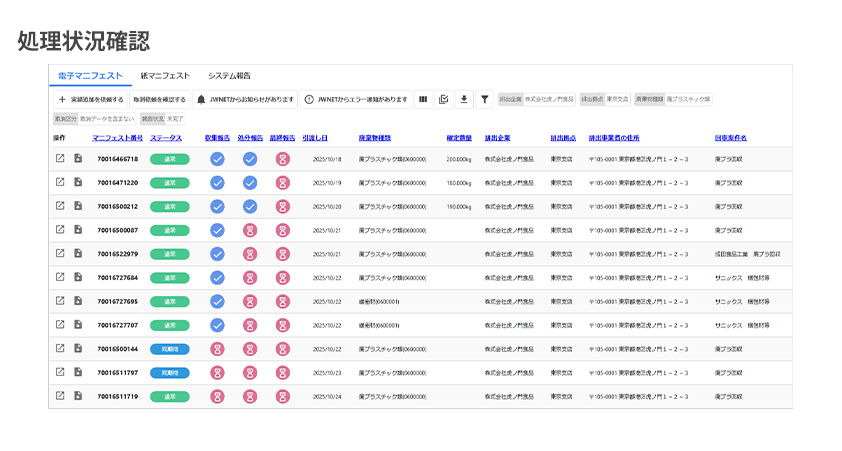Click the 排出企業 filter chip
The height and width of the screenshot is (451, 842).
(510, 100)
